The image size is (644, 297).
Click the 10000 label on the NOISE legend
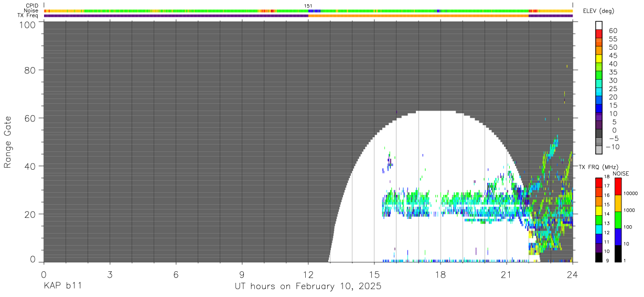coord(630,194)
